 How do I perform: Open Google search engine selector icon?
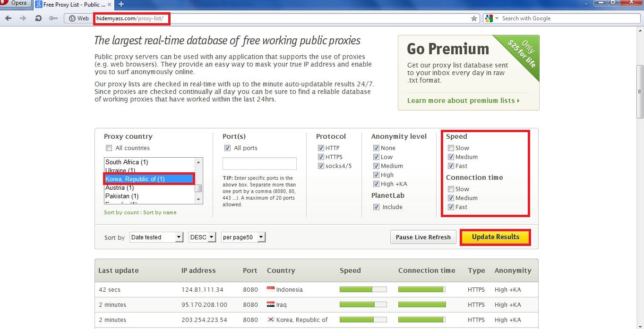pyautogui.click(x=489, y=18)
